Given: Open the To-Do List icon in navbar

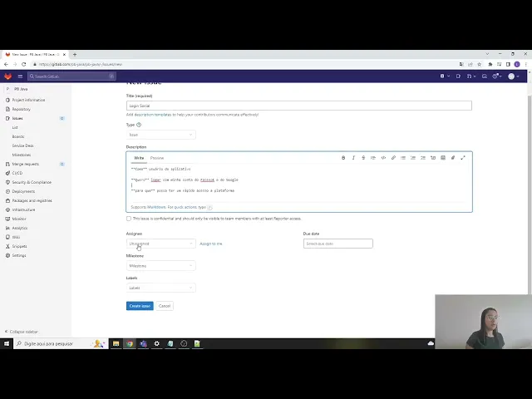Looking at the screenshot, I should tap(485, 76).
